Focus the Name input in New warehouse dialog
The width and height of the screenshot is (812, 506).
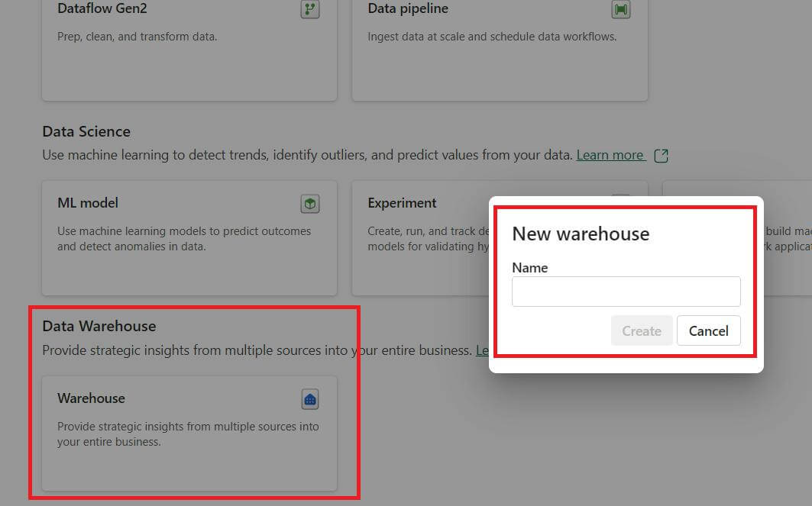[626, 292]
